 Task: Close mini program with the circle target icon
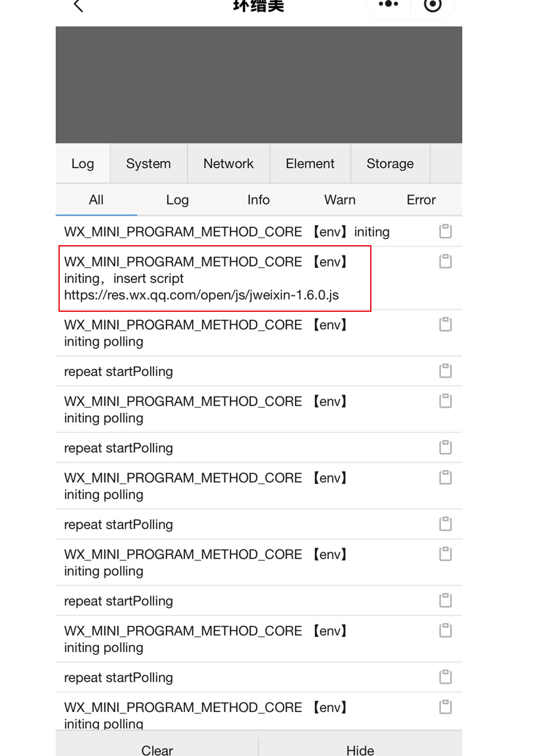point(433,5)
